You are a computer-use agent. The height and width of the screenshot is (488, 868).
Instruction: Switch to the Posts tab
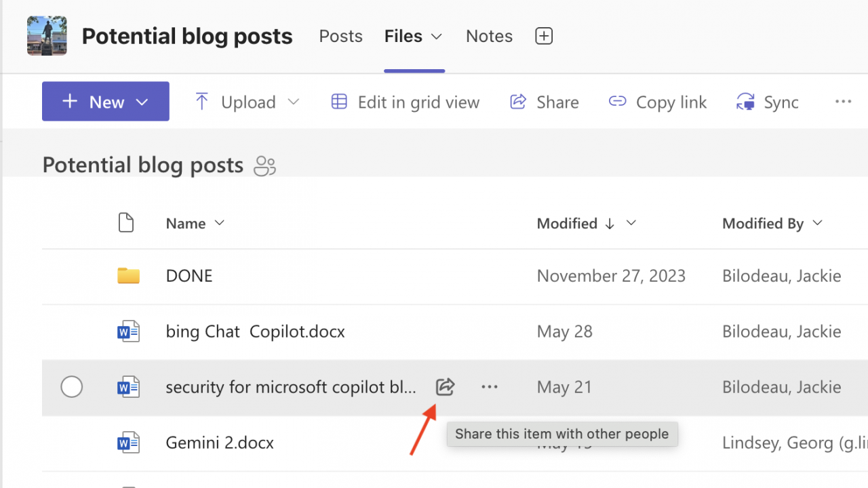pos(340,36)
